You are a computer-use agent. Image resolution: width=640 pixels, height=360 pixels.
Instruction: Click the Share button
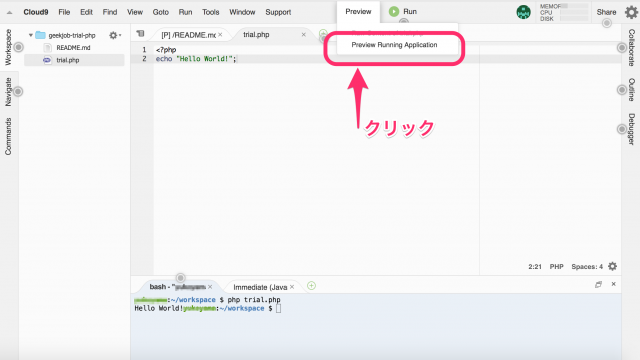coord(606,12)
